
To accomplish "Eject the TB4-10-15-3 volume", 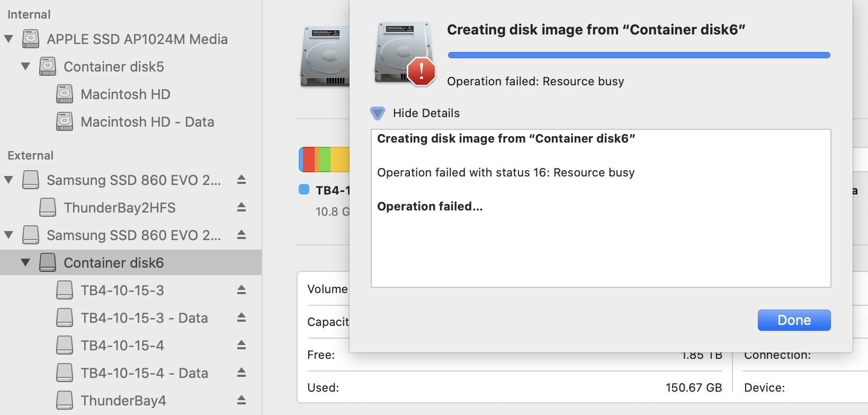I will [x=241, y=290].
